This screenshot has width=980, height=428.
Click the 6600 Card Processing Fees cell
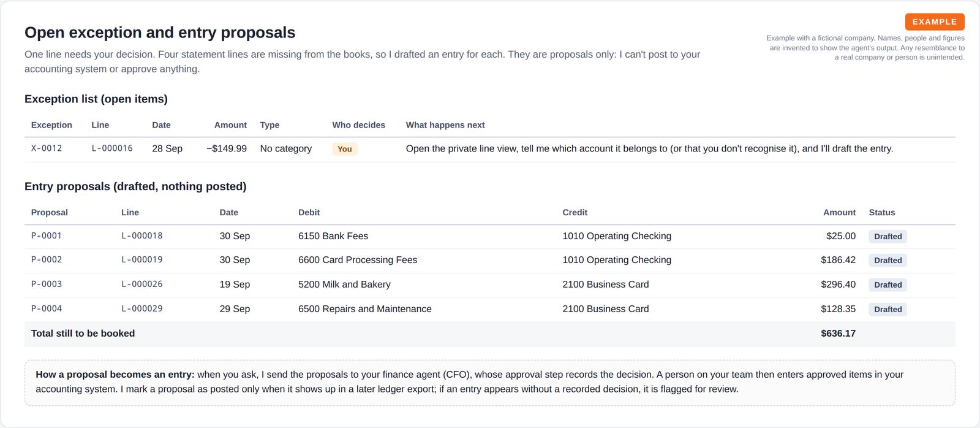[358, 260]
